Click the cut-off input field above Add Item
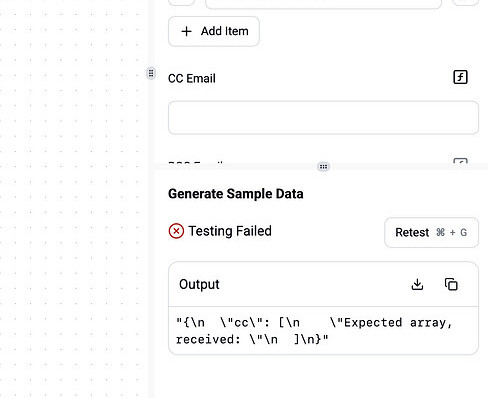The image size is (488, 398). [323, 4]
